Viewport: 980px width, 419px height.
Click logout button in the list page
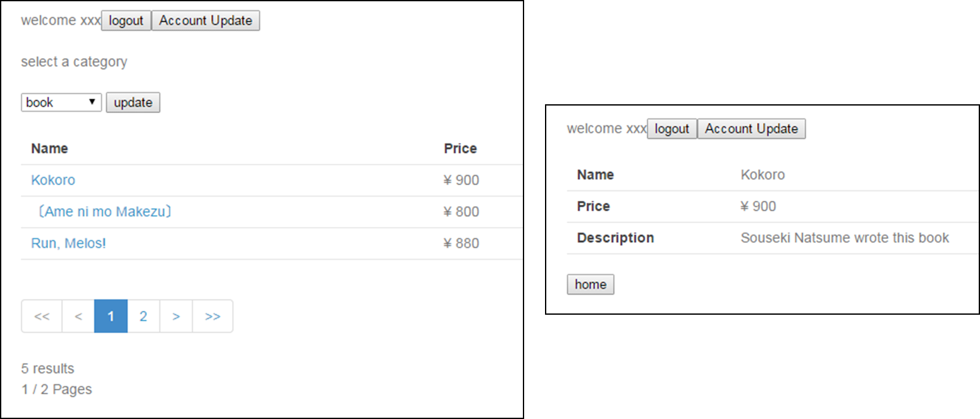click(126, 21)
